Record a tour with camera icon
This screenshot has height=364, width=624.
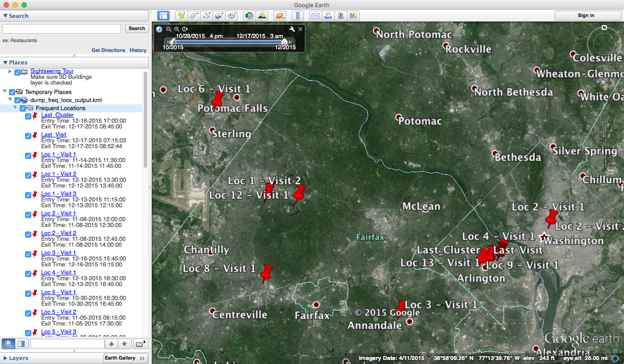(x=231, y=16)
